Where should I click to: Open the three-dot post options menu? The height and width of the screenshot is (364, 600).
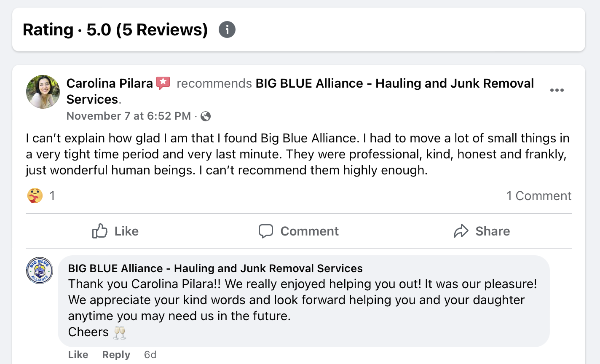557,90
